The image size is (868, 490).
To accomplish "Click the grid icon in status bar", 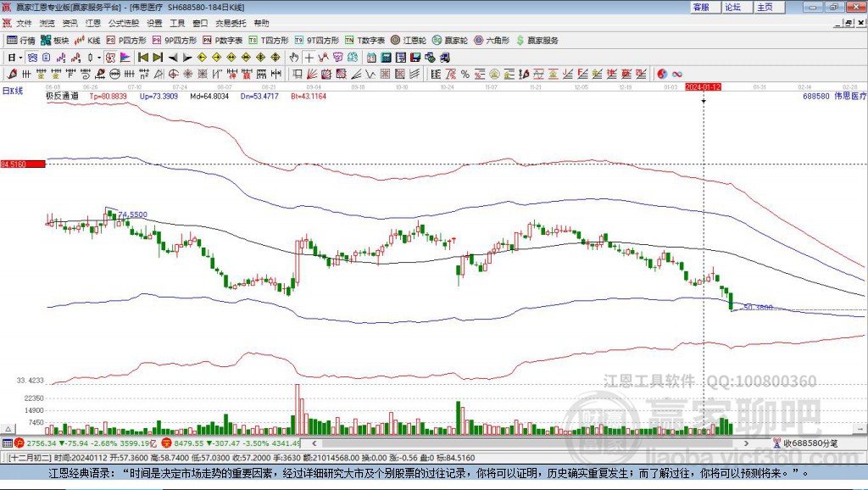I will click(x=7, y=443).
